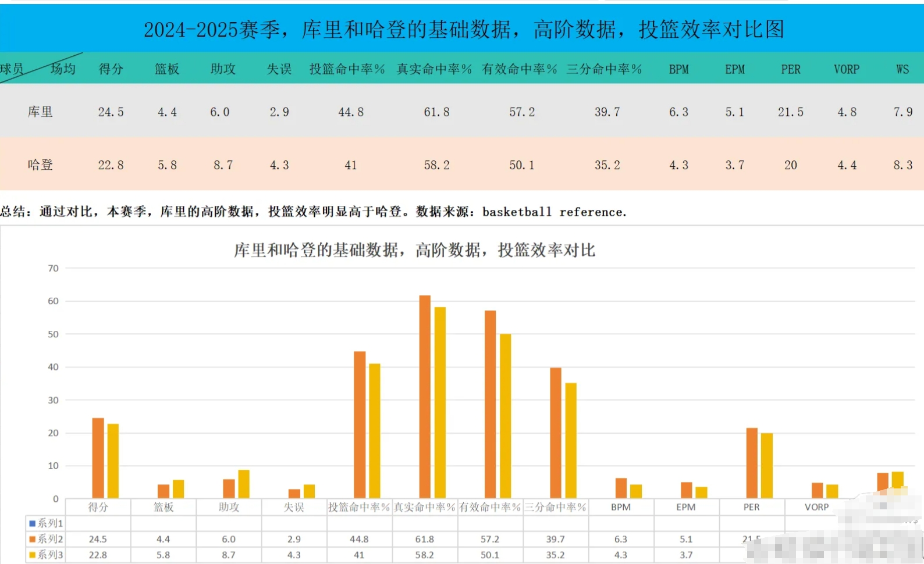
Task: Select the yellow PER bar in chart
Action: [x=767, y=466]
